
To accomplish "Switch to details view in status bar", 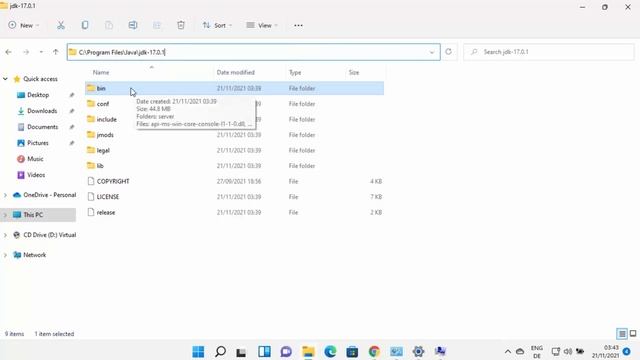I will click(x=622, y=334).
